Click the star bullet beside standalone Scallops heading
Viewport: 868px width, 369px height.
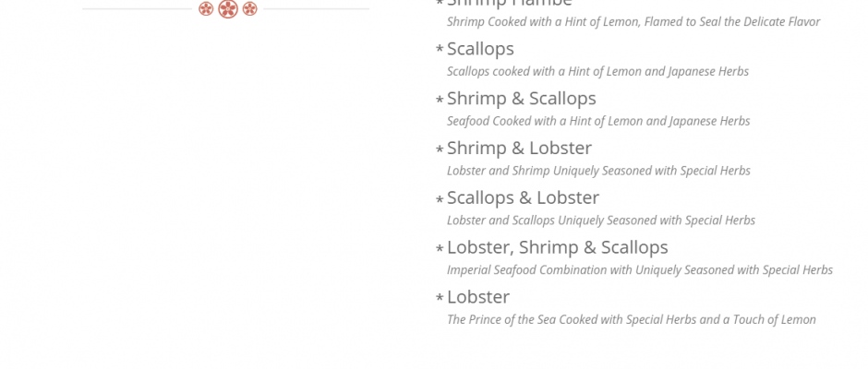point(440,50)
